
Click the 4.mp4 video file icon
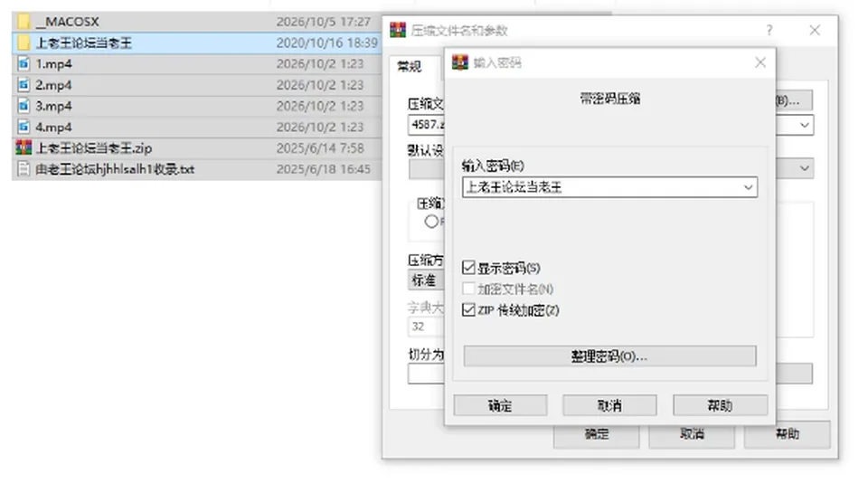pos(24,127)
